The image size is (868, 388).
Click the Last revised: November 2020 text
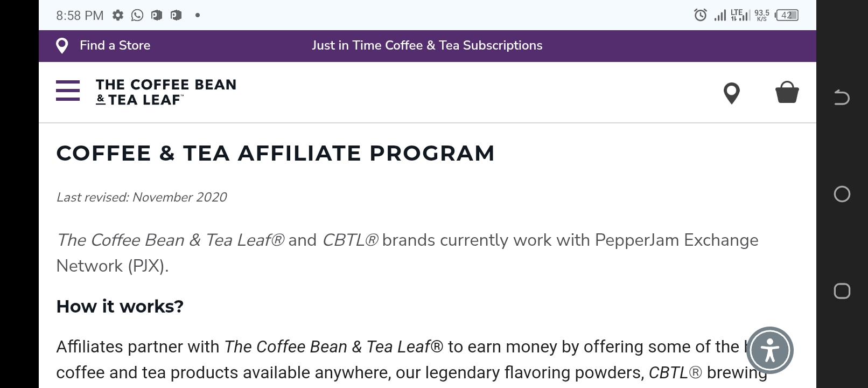coord(142,197)
